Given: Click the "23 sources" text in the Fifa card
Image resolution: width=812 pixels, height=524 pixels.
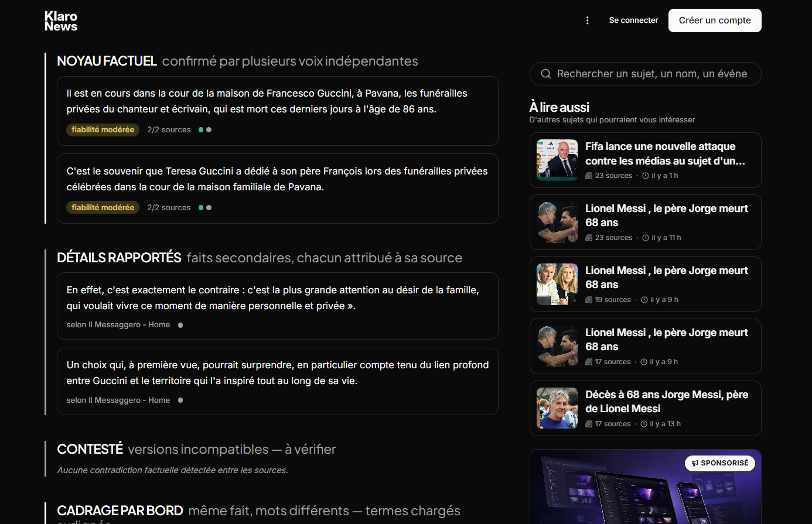Looking at the screenshot, I should pyautogui.click(x=613, y=176).
